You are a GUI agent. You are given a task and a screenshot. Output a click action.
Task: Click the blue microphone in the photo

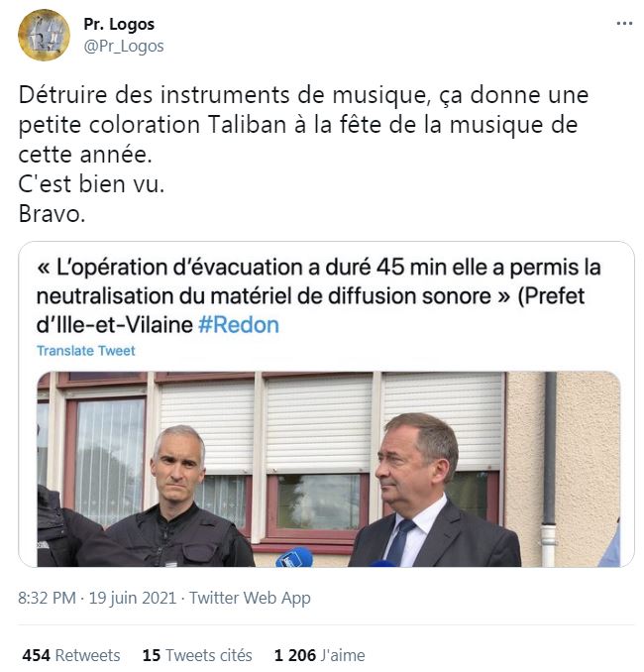point(294,557)
